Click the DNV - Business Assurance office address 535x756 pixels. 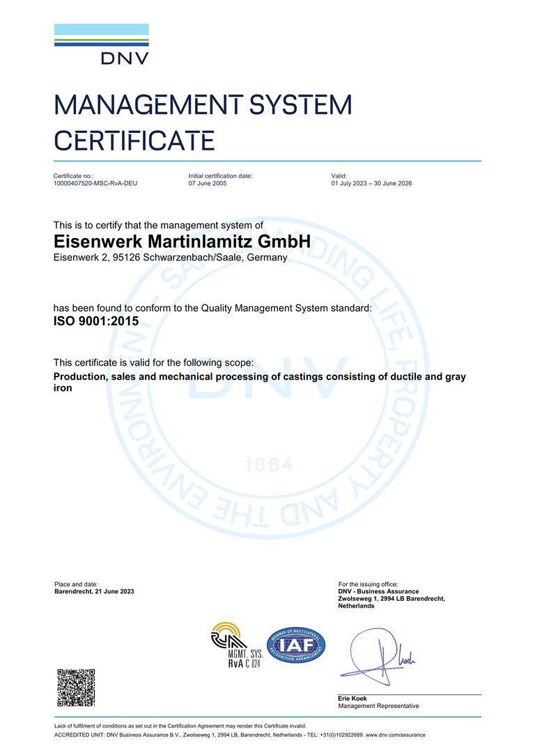pyautogui.click(x=391, y=599)
